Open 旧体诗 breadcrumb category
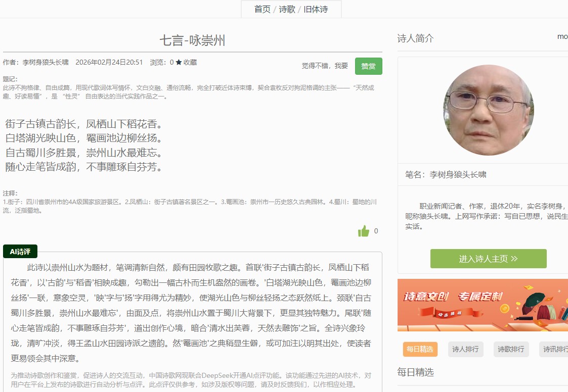568x392 pixels. pos(316,9)
